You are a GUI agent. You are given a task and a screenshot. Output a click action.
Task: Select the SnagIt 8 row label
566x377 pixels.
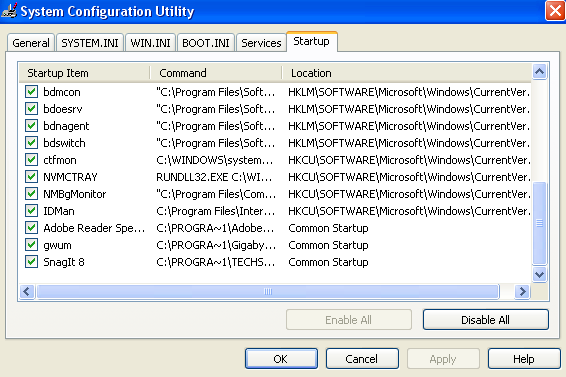click(64, 262)
